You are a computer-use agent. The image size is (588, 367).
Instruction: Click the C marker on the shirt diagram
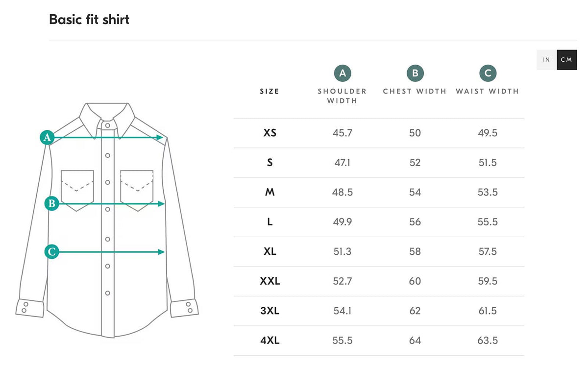(x=52, y=252)
